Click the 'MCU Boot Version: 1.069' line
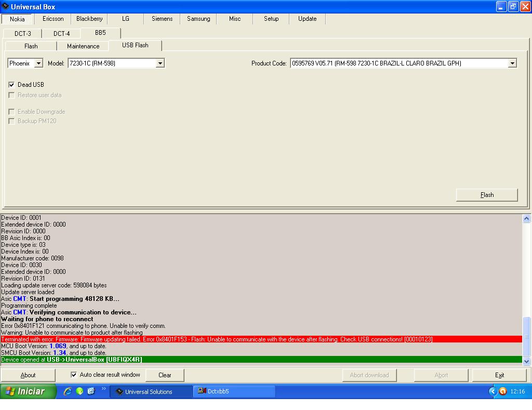The height and width of the screenshot is (410, 532). pos(54,346)
